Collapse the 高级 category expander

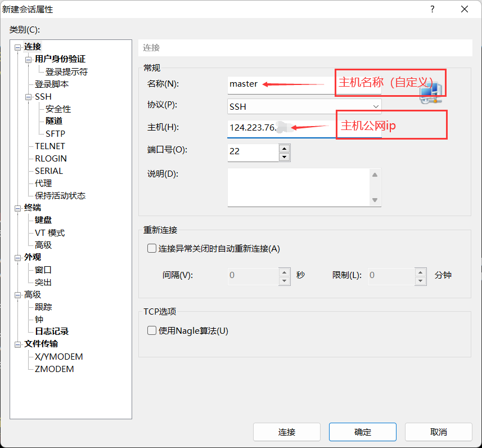click(x=17, y=295)
